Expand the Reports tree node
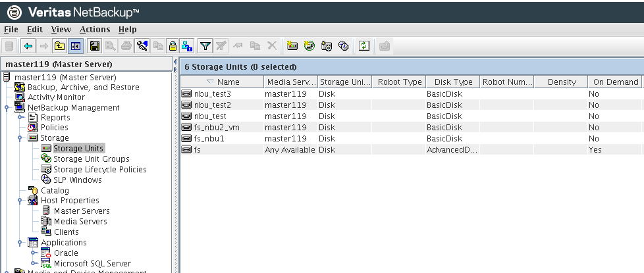The height and width of the screenshot is (273, 644). point(21,117)
